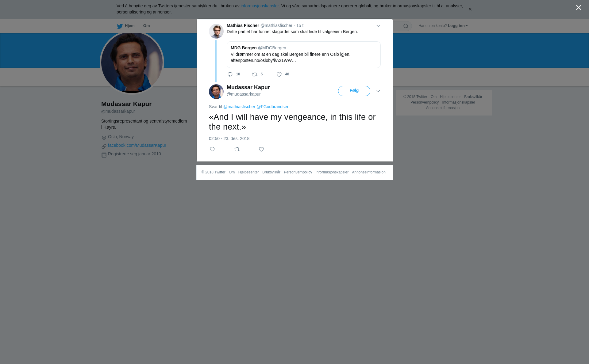The width and height of the screenshot is (589, 364).
Task: Click the Twitter bird Hjem icon
Action: click(120, 26)
